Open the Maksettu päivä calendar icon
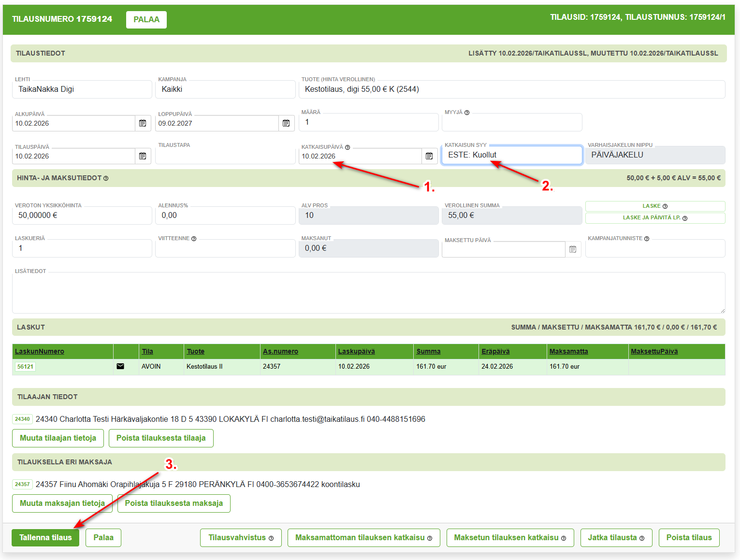The width and height of the screenshot is (740, 560). pos(573,249)
